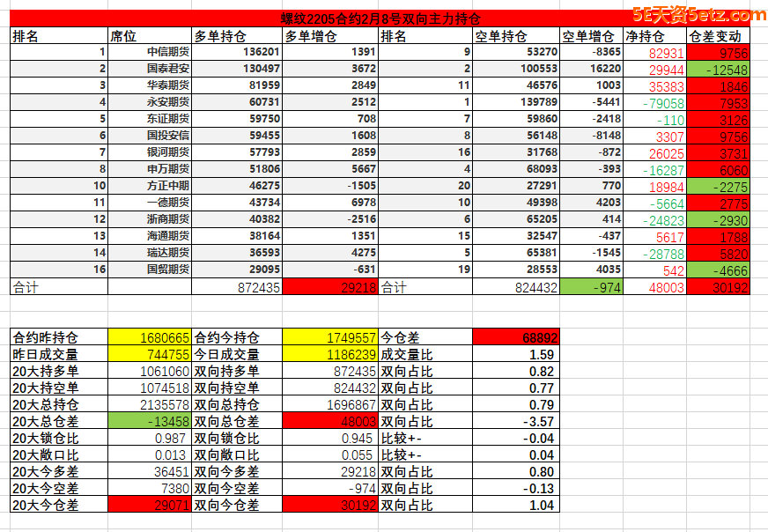Select the 仓差变动 header cell
768x532 pixels.
[x=718, y=36]
